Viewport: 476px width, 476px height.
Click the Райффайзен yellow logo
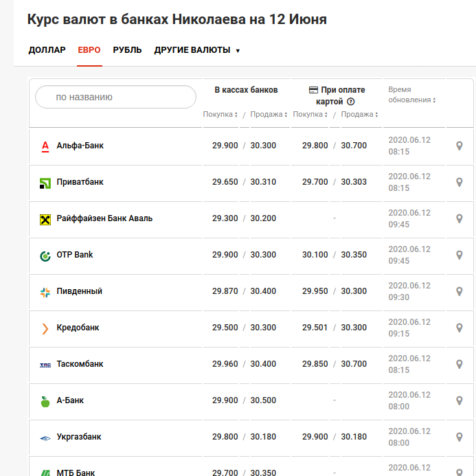coord(45,220)
